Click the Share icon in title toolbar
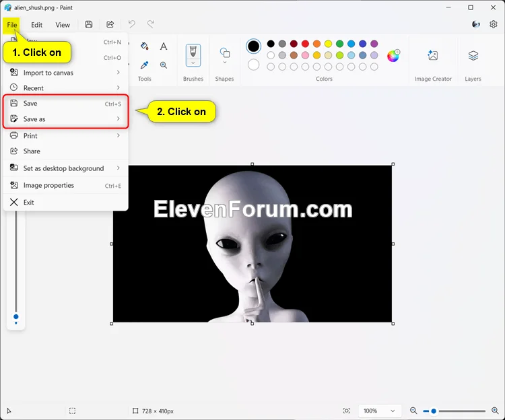505x420 pixels. [x=110, y=24]
